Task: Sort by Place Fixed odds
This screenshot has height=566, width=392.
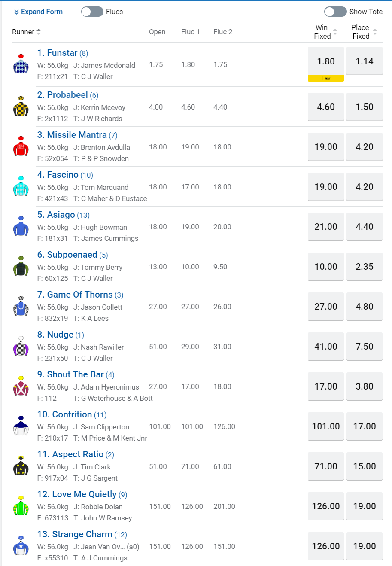Action: pos(375,32)
